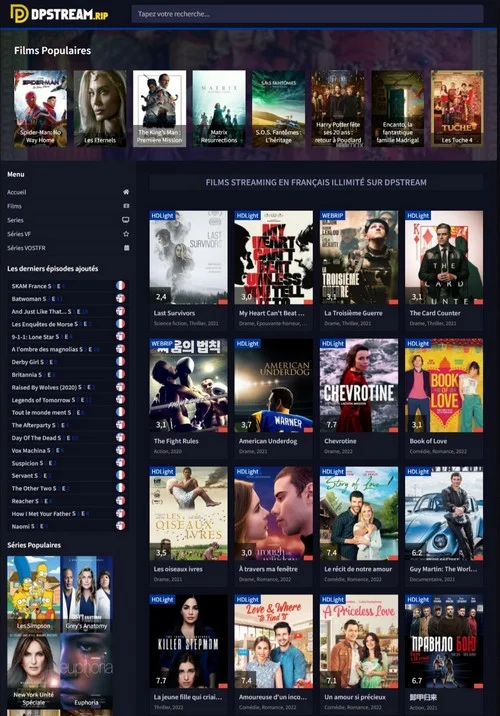This screenshot has height=716, width=500.
Task: Click the Last Survivors movie poster
Action: pos(188,257)
